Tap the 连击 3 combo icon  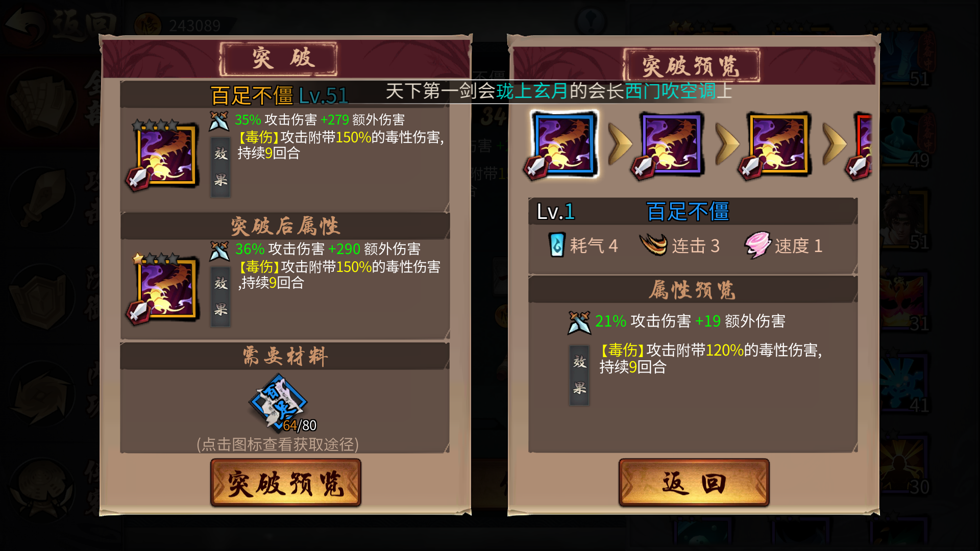pyautogui.click(x=653, y=244)
